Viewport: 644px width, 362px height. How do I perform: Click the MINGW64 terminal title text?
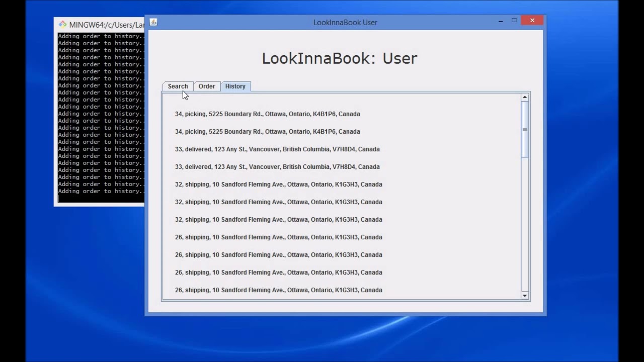107,25
